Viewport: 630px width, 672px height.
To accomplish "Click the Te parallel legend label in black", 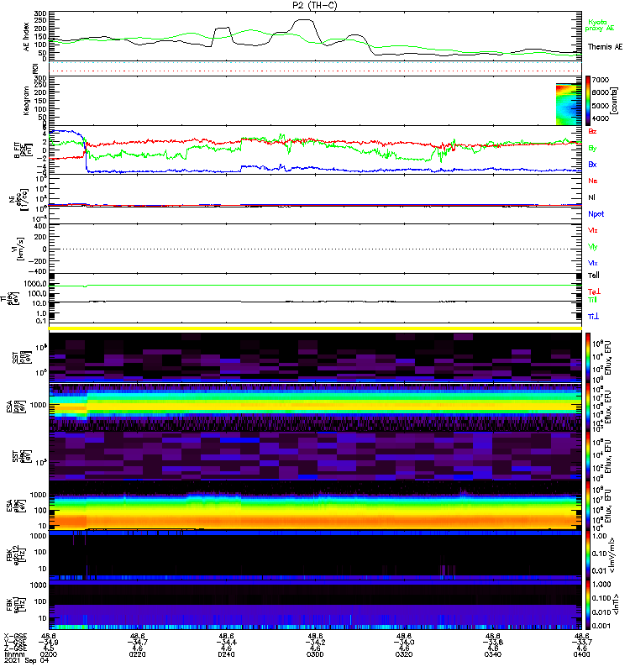I will [x=594, y=276].
